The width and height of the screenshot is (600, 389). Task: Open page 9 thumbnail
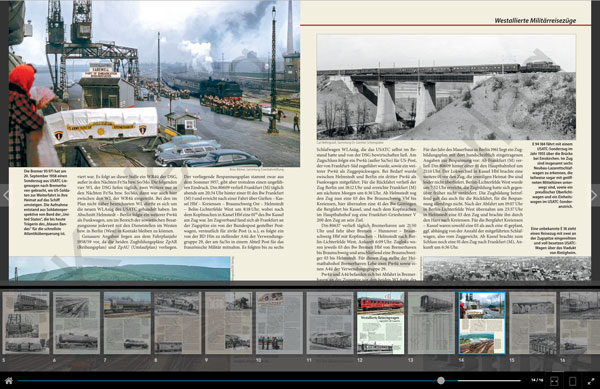point(228,323)
